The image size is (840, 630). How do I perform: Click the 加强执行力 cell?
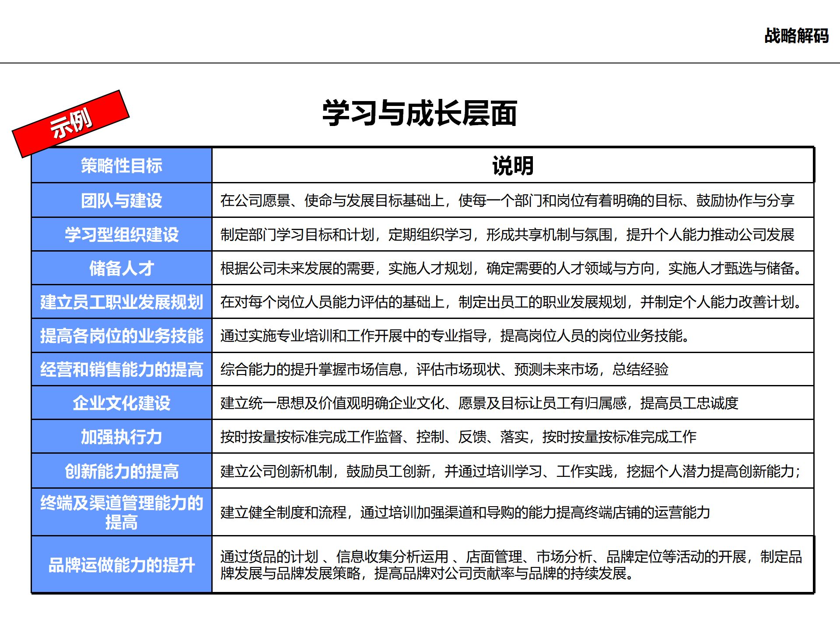click(x=122, y=437)
